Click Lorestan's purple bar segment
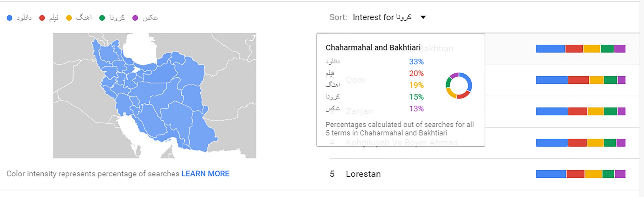Screen dimensions: 644x197 tap(620, 174)
